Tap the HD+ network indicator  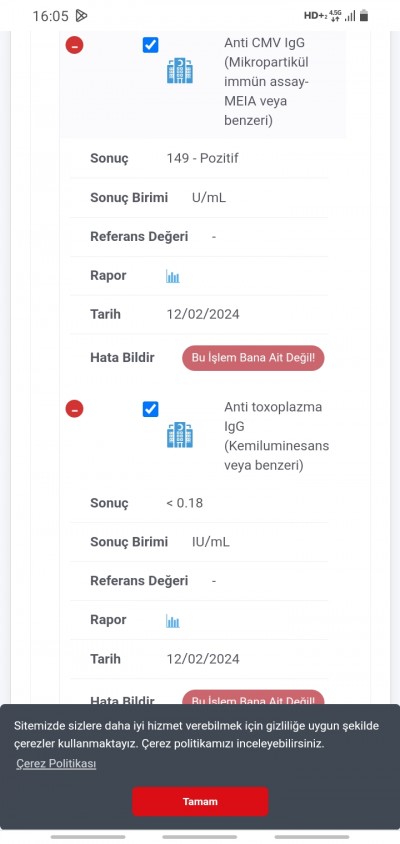tap(315, 16)
